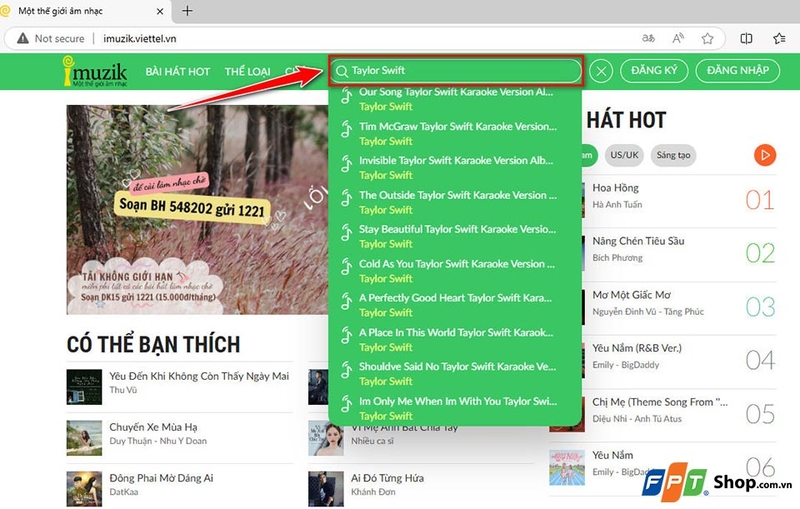
Task: Click note icon beside Our Song suggestion
Action: tap(346, 96)
